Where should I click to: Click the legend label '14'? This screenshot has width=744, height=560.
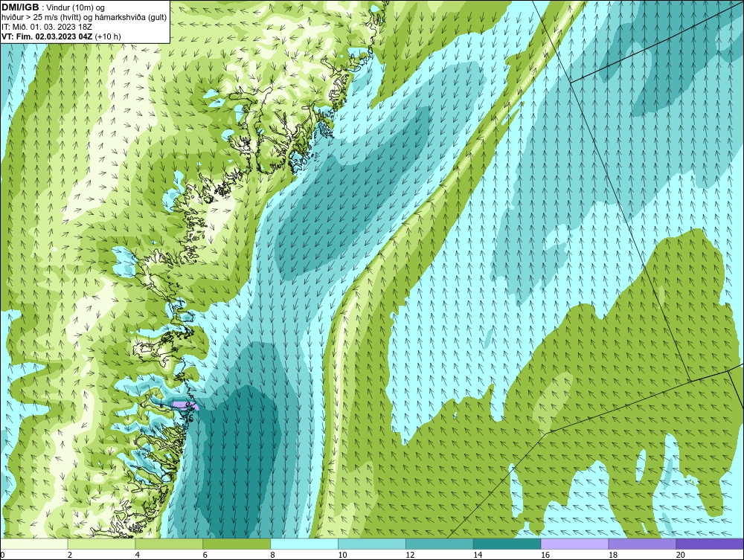478,555
